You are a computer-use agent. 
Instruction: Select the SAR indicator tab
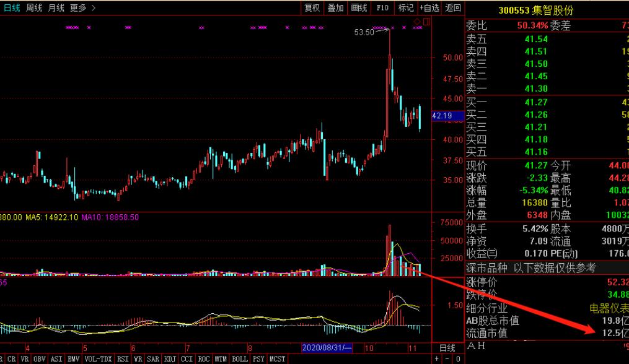click(153, 359)
